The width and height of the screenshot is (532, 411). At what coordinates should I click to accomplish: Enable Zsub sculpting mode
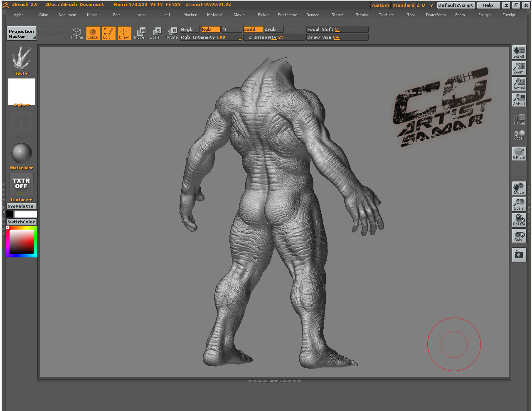[273, 29]
